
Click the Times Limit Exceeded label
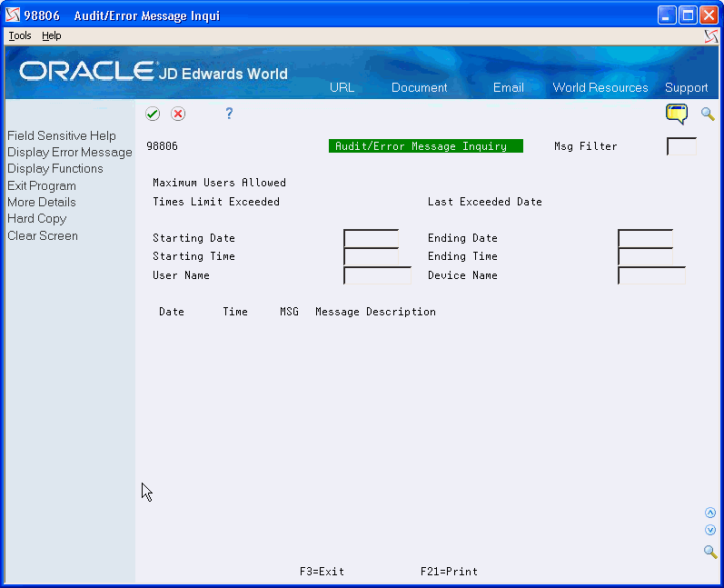[216, 202]
